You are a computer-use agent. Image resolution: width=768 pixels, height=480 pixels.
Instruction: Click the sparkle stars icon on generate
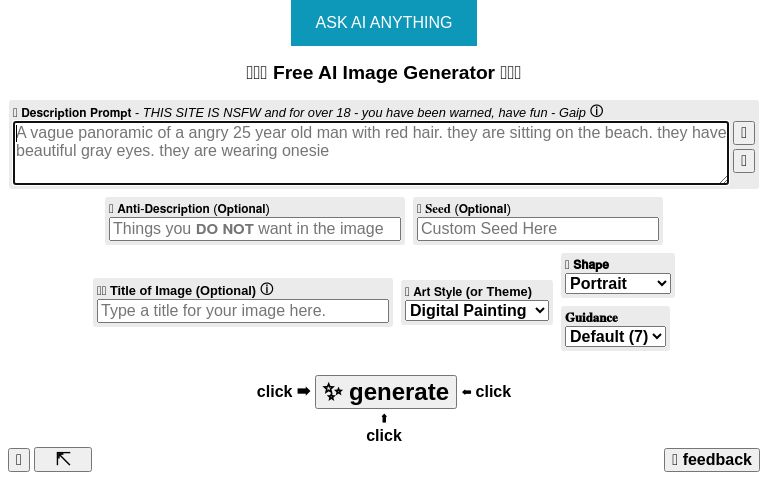point(333,392)
